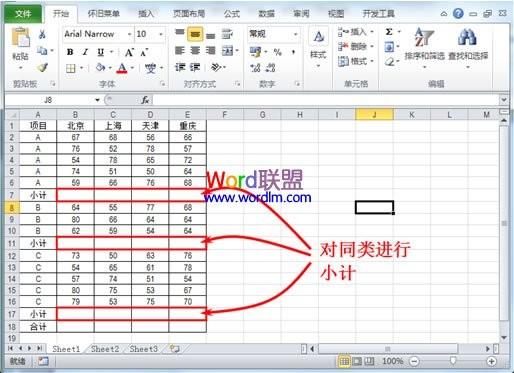Viewport: 514px width, 373px height.
Task: Click the decrease indent icon
Action: click(x=180, y=68)
